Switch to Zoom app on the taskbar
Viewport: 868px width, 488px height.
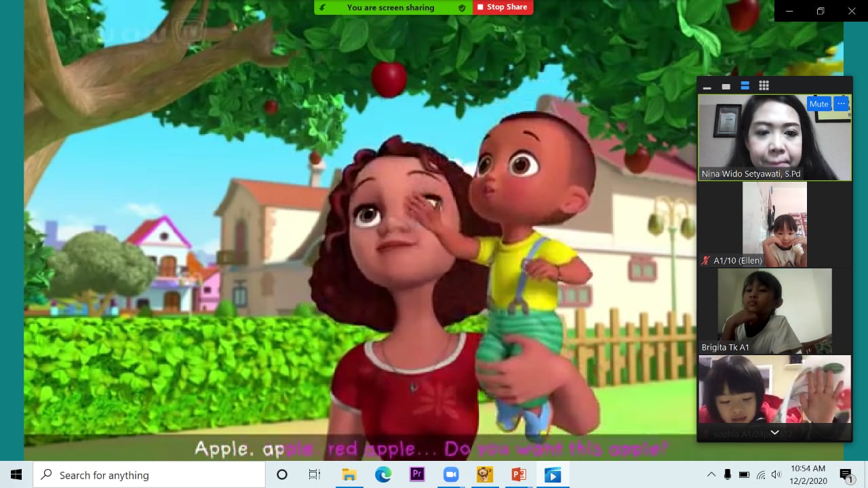coord(451,474)
